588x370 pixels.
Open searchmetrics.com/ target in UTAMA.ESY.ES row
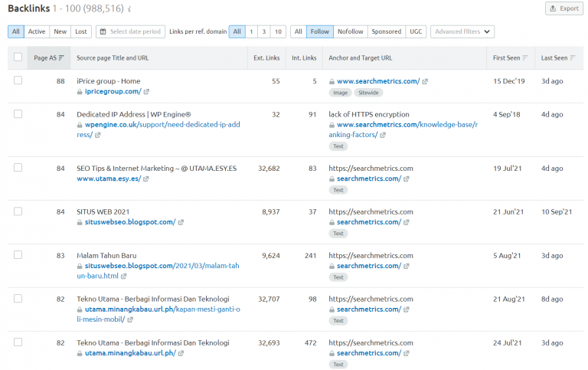(x=369, y=178)
